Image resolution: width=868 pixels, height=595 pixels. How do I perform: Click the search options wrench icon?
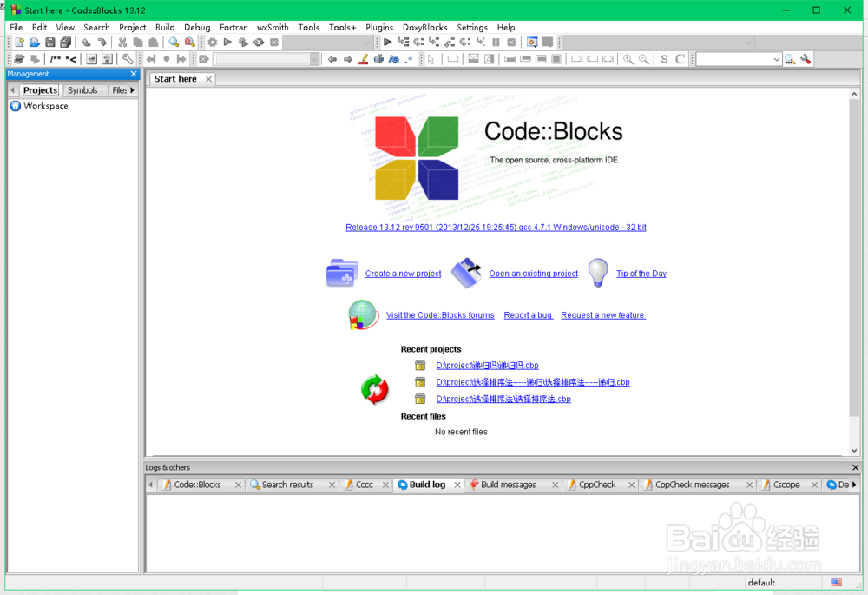[806, 59]
